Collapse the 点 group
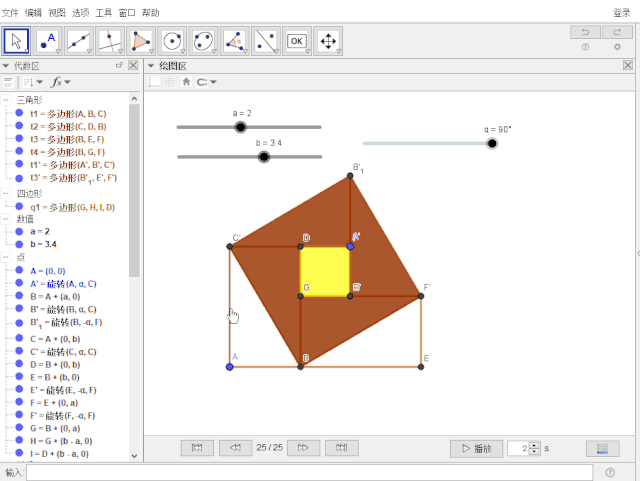640x481 pixels. (6, 257)
